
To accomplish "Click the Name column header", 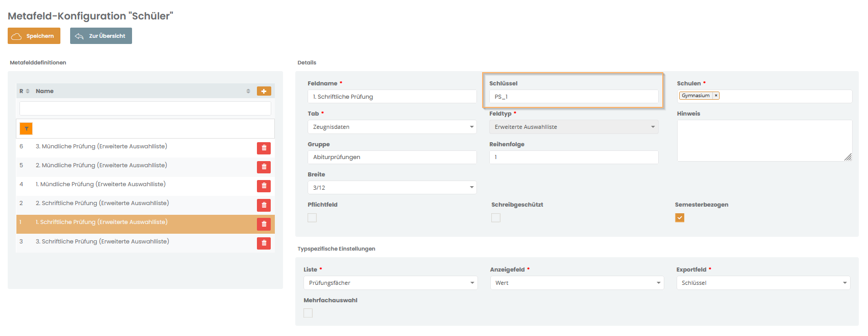I will [x=45, y=91].
